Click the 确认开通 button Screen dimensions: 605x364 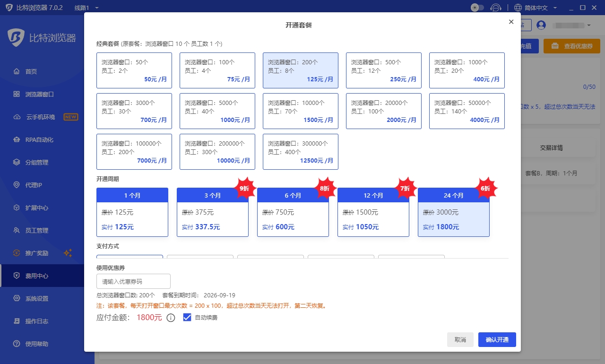tap(497, 340)
